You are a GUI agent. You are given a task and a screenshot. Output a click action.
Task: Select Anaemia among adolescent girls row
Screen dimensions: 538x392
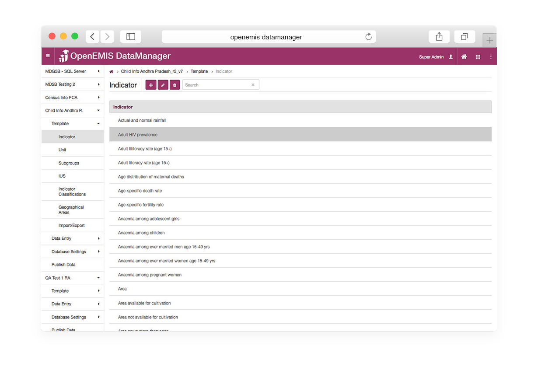coord(300,219)
